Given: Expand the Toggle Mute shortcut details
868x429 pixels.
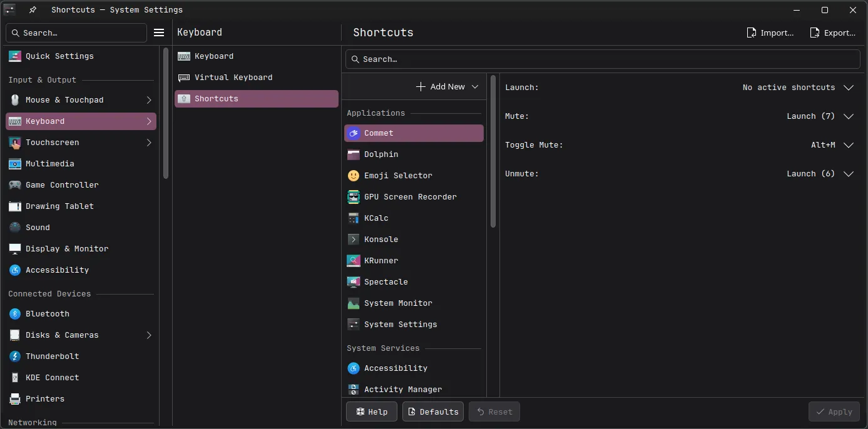Looking at the screenshot, I should point(848,144).
